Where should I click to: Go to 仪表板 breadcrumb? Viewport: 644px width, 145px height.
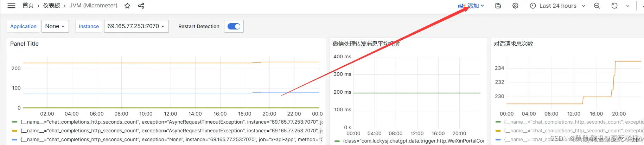click(52, 6)
